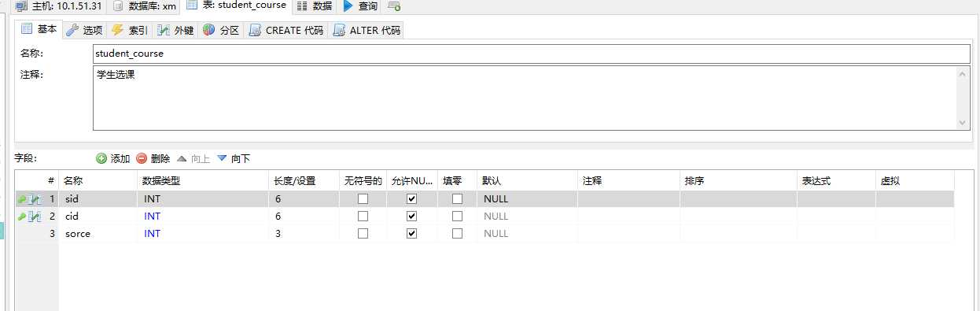
Task: Open the INT data type cell for sid
Action: point(203,199)
